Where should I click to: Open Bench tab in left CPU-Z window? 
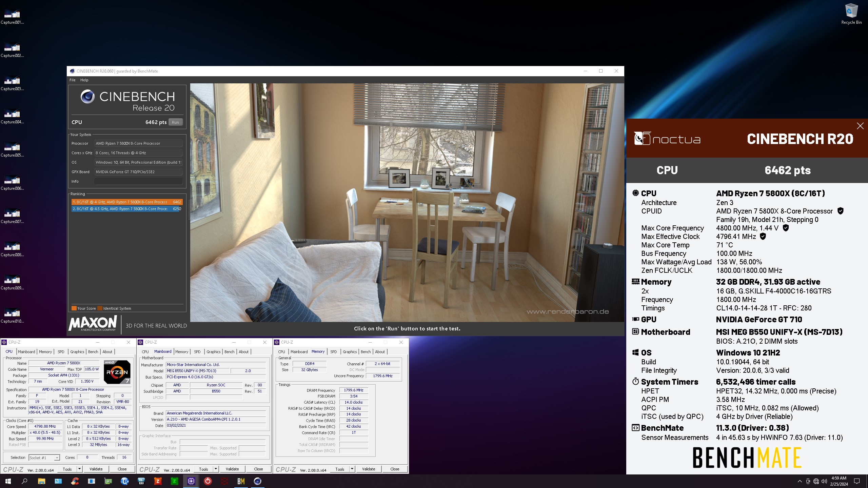pyautogui.click(x=93, y=352)
